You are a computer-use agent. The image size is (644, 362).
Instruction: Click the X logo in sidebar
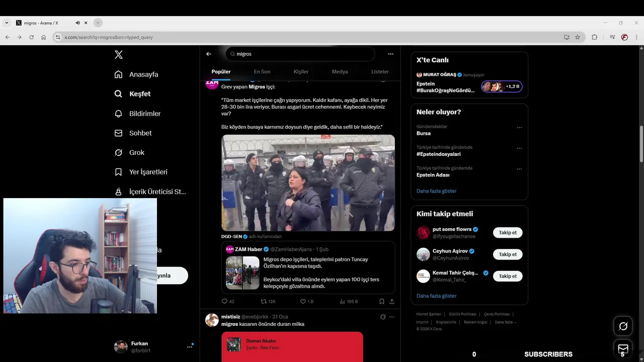pos(118,55)
